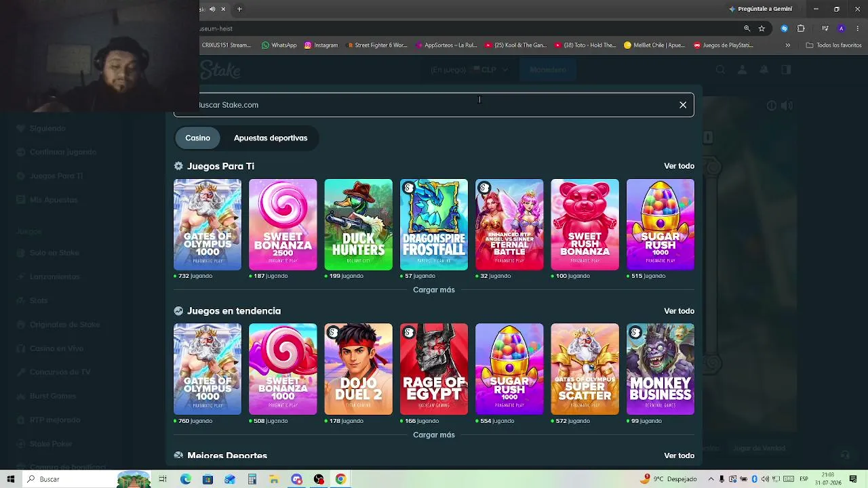Open the Juegos de PlayStation bookmark
Screen dimensions: 868x488
point(724,45)
